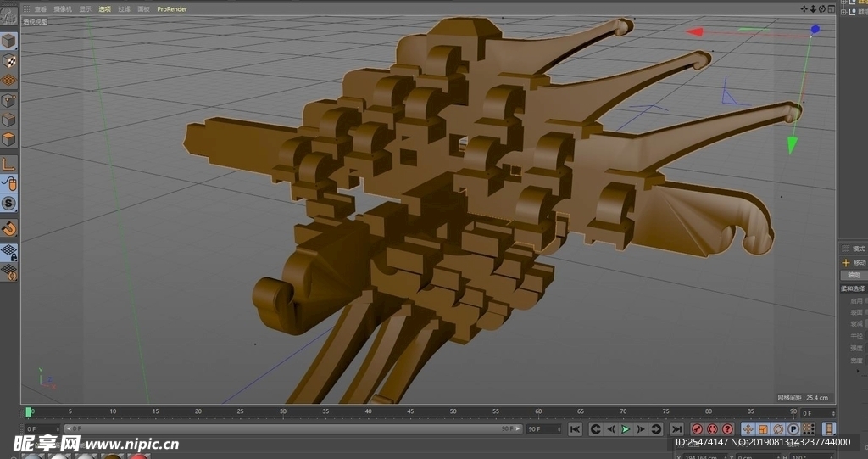868x459 pixels.
Task: Click the 轴向 button in attributes
Action: 853,275
